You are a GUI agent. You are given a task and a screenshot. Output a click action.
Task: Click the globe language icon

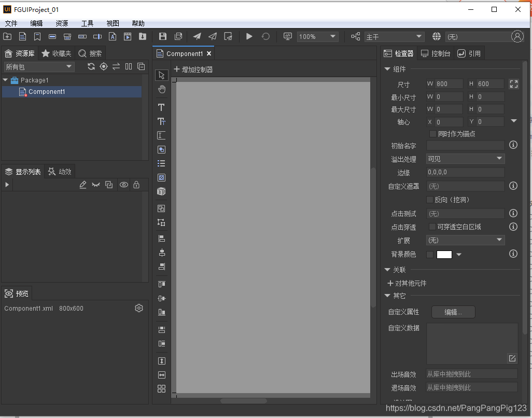point(437,36)
